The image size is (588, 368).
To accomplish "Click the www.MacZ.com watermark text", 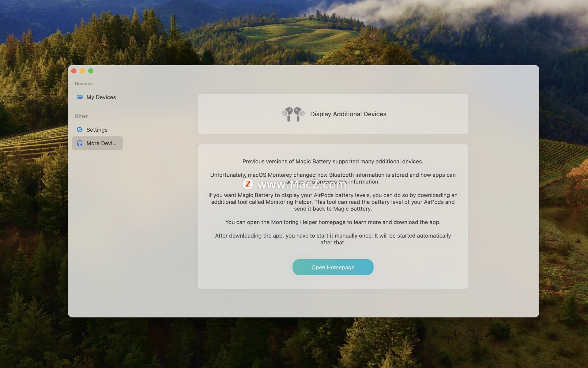I will [x=302, y=184].
